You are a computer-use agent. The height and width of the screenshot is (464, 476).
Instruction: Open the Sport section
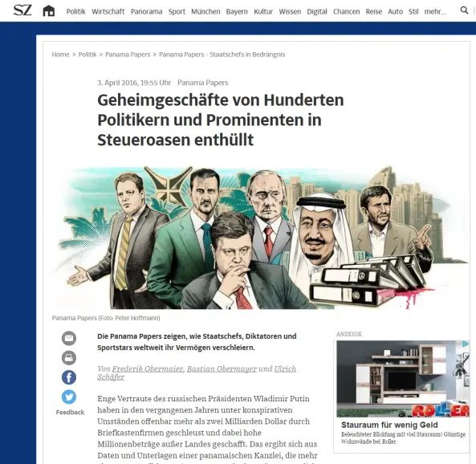click(177, 11)
